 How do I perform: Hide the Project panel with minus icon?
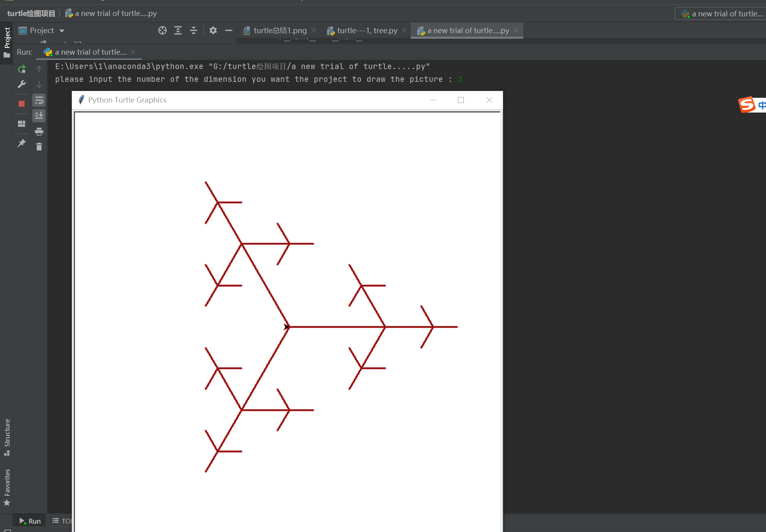pos(229,30)
